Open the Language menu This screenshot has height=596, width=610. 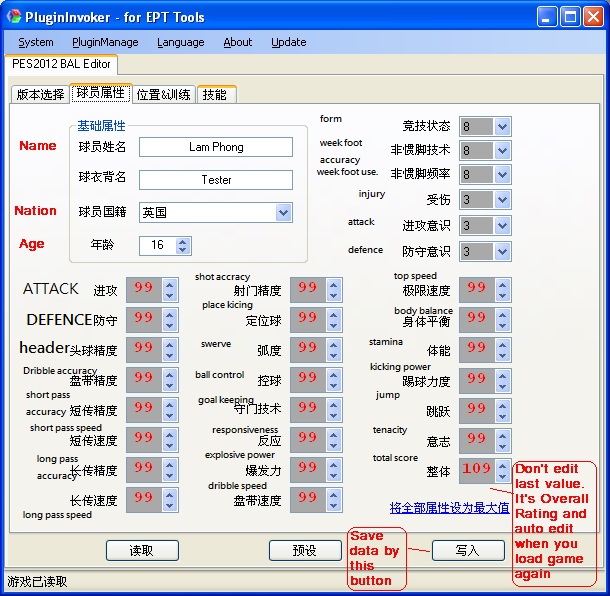point(180,42)
